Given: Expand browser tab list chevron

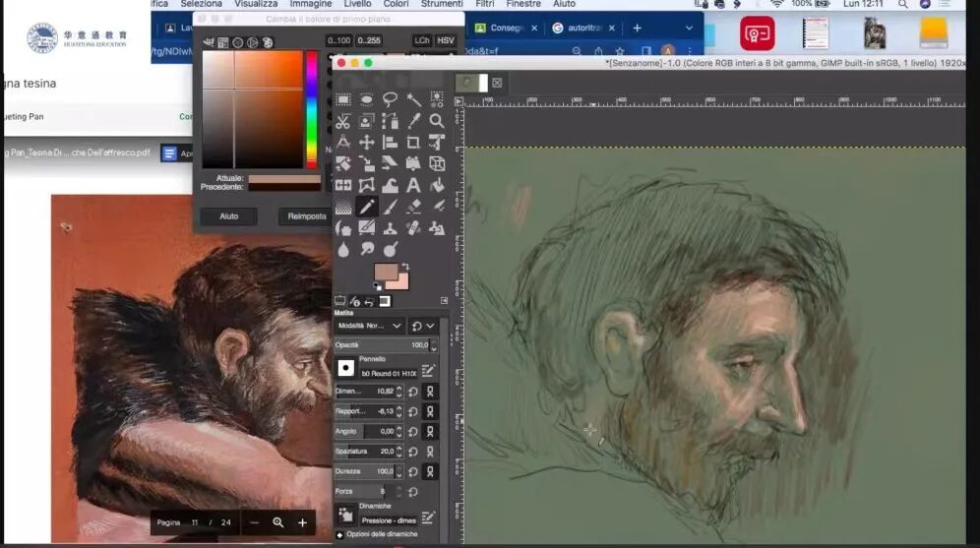Looking at the screenshot, I should (689, 29).
